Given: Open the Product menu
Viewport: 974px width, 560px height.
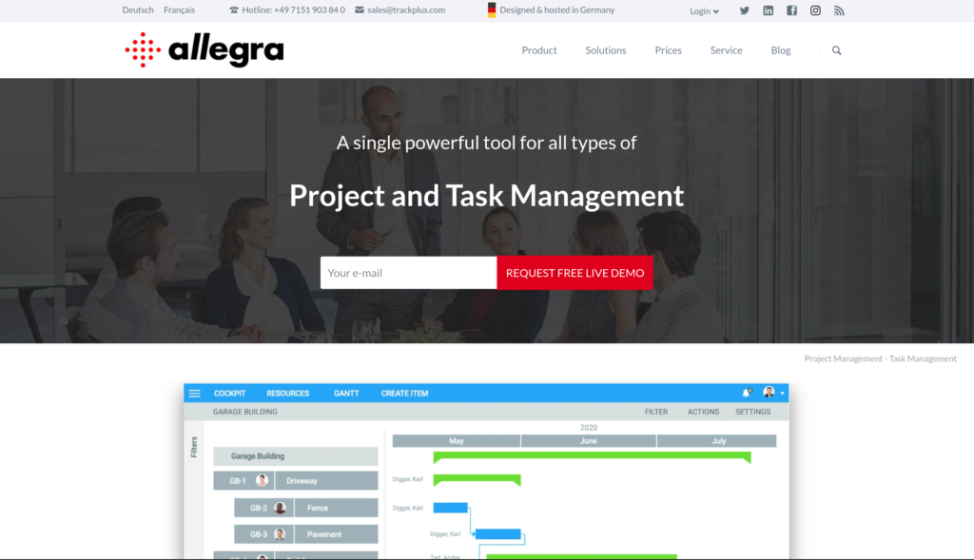Looking at the screenshot, I should click(539, 50).
